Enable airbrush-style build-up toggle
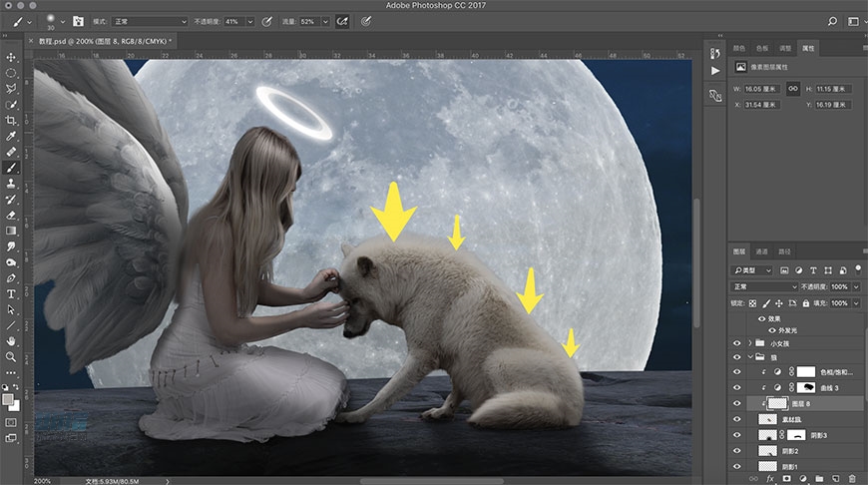The height and width of the screenshot is (485, 868). click(342, 21)
